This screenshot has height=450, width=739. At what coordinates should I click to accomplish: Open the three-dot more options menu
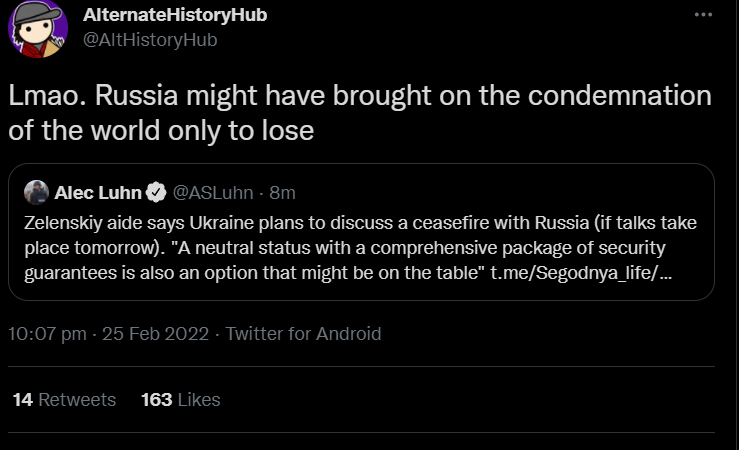tap(703, 16)
